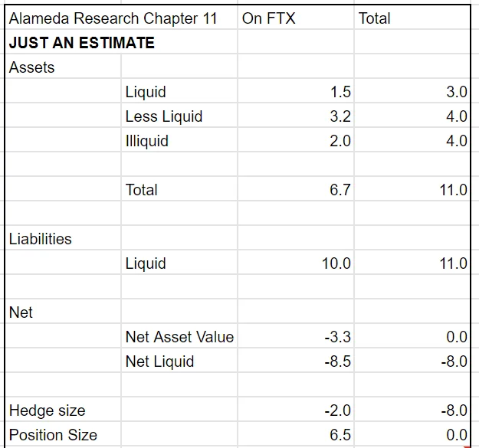Click the 3.2 Less Liquid On FTX value
Viewport: 479px width, 448px height.
pos(340,116)
